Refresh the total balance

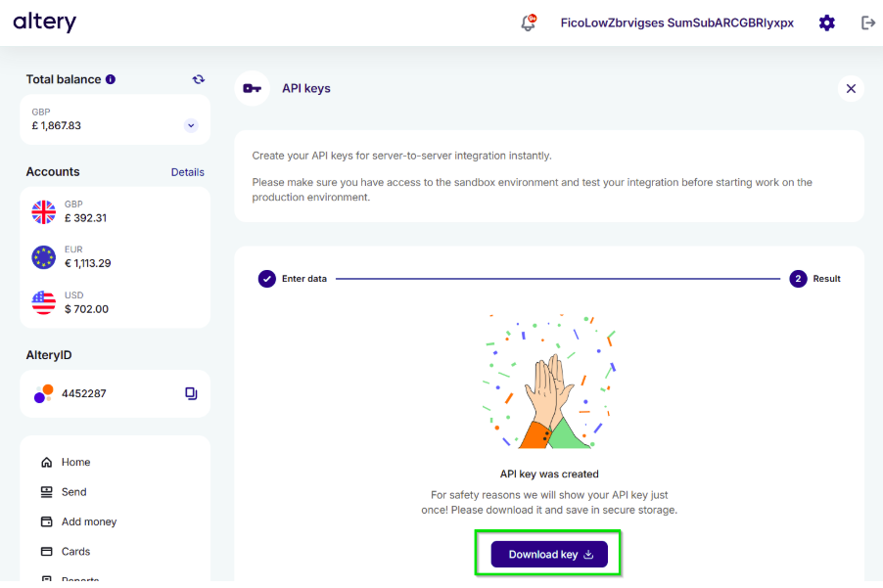(x=198, y=79)
